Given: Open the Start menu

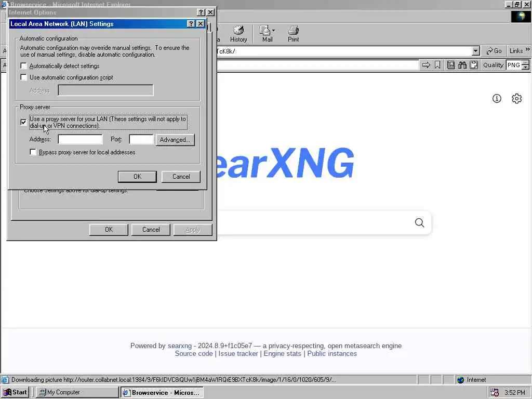Looking at the screenshot, I should [x=15, y=392].
